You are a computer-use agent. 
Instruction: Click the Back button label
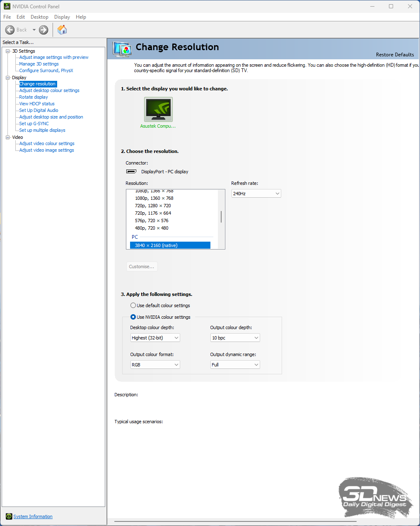pyautogui.click(x=22, y=30)
